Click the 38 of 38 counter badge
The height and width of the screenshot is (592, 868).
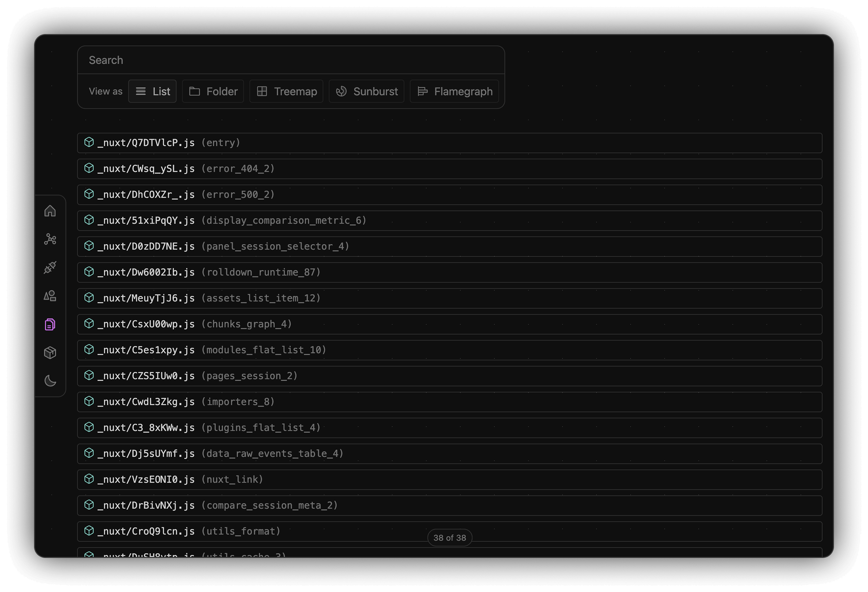click(450, 538)
